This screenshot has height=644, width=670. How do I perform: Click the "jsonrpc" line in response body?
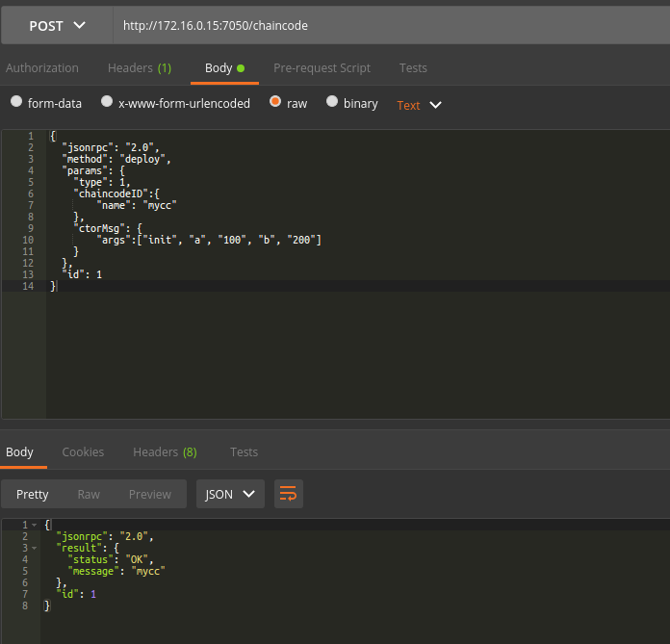click(x=105, y=536)
